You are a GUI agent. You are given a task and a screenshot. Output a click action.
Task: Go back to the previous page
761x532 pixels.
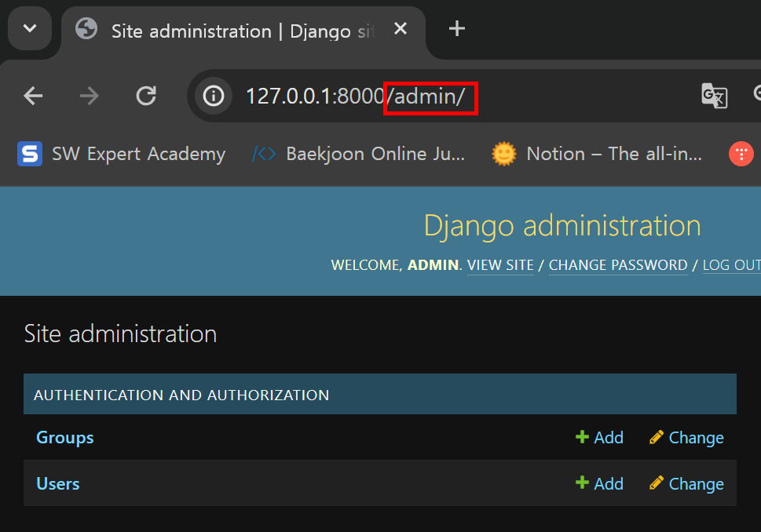point(33,96)
